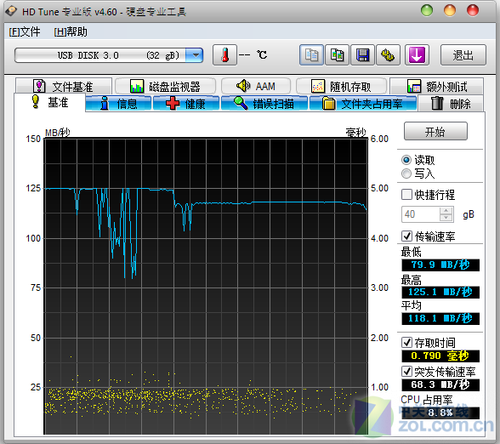Click the 开始 start button
Viewport: 500px width, 444px height.
coord(436,132)
